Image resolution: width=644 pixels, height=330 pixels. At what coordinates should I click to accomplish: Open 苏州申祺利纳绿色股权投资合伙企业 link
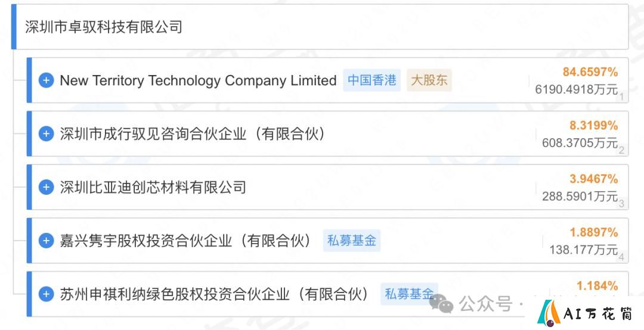(214, 294)
